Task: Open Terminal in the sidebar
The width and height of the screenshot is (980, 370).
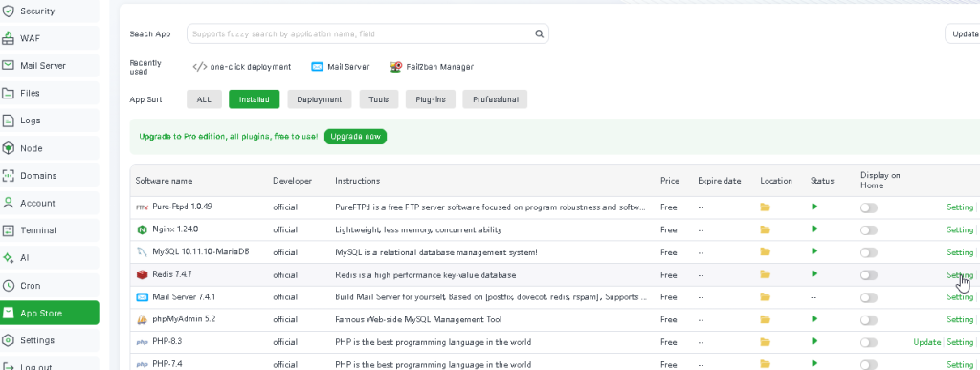Action: pyautogui.click(x=50, y=230)
